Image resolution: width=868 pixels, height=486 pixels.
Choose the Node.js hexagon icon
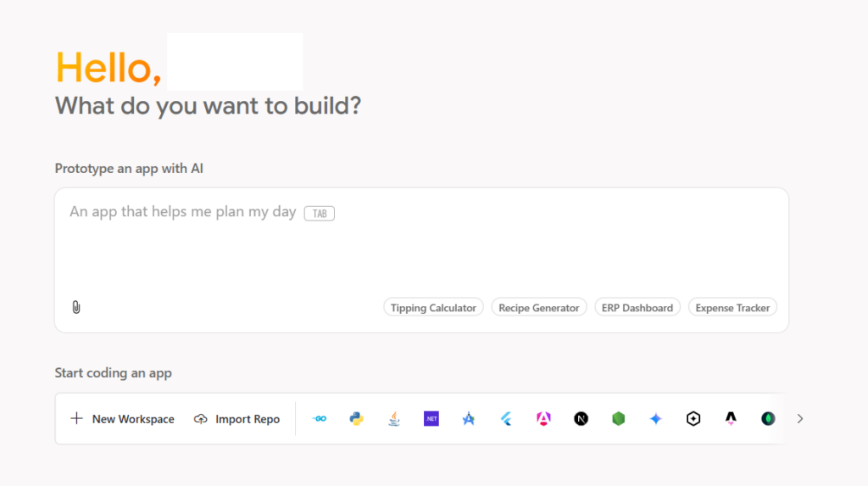click(618, 419)
